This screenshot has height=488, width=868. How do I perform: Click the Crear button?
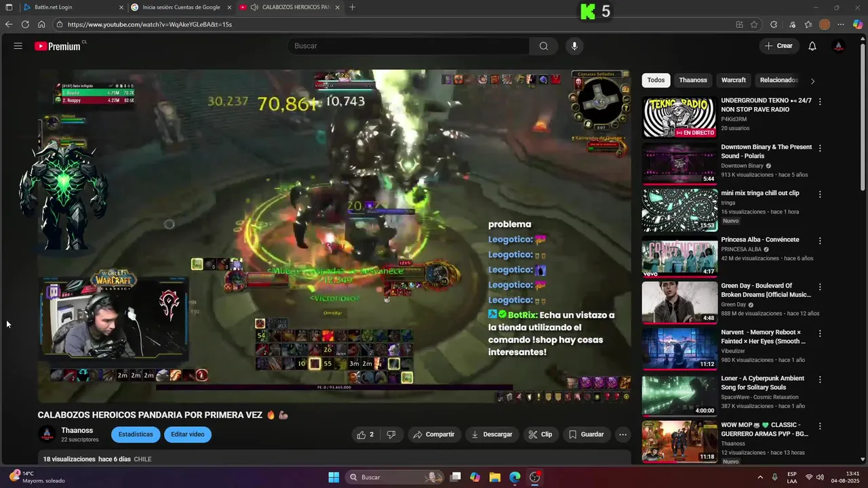pos(778,46)
